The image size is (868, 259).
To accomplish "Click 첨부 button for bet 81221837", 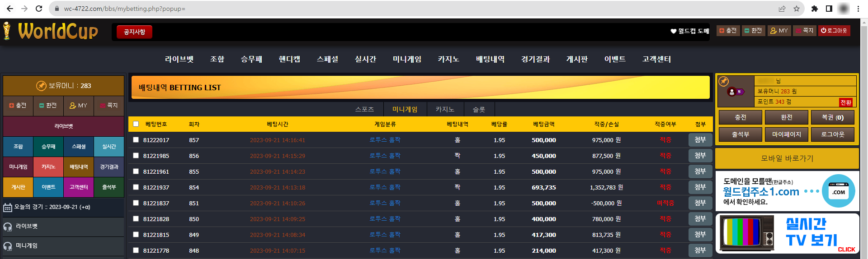I will (700, 203).
